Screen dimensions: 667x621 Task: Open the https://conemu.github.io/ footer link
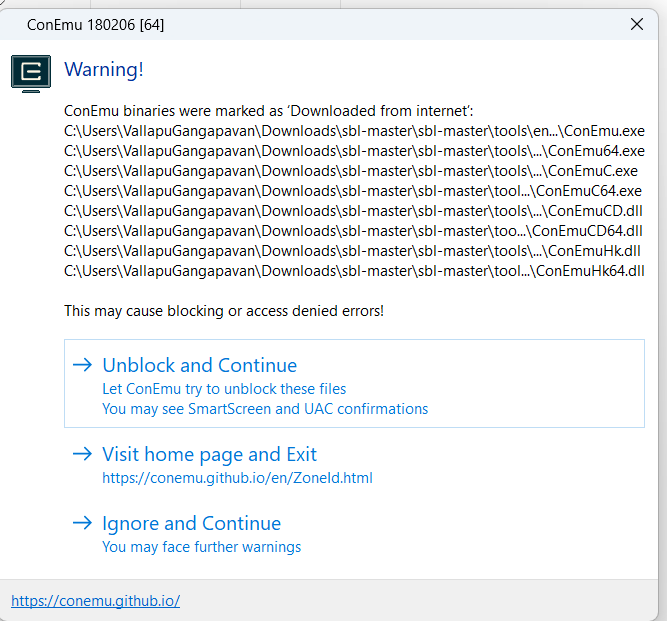coord(95,601)
